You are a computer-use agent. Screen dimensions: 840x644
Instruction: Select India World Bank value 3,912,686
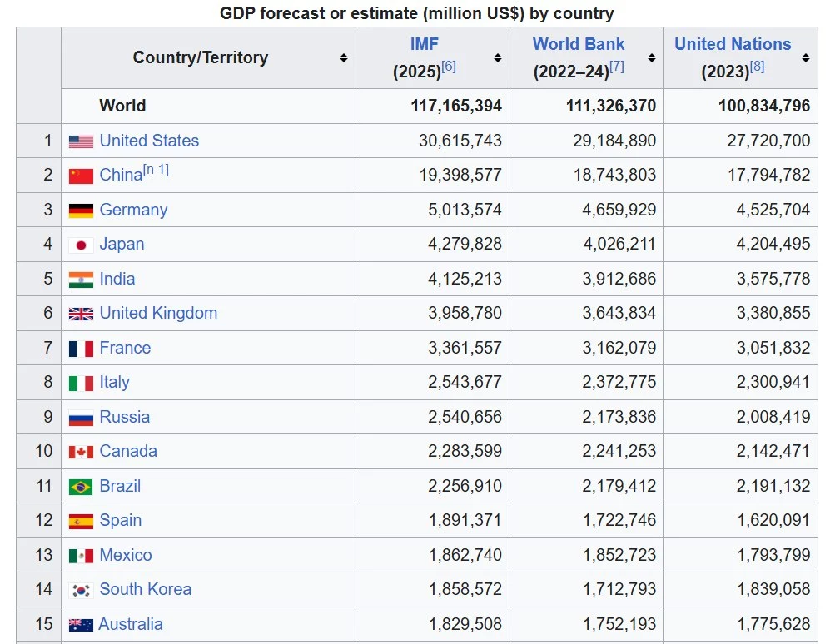pyautogui.click(x=619, y=279)
